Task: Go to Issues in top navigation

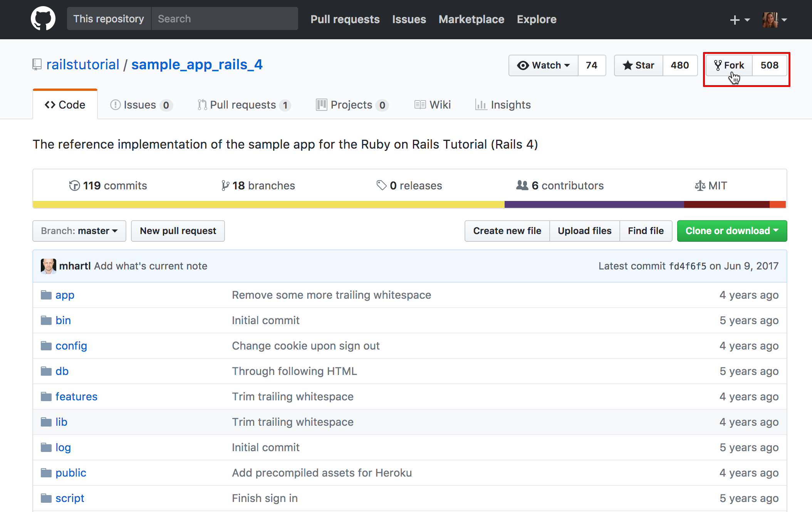Action: [409, 19]
